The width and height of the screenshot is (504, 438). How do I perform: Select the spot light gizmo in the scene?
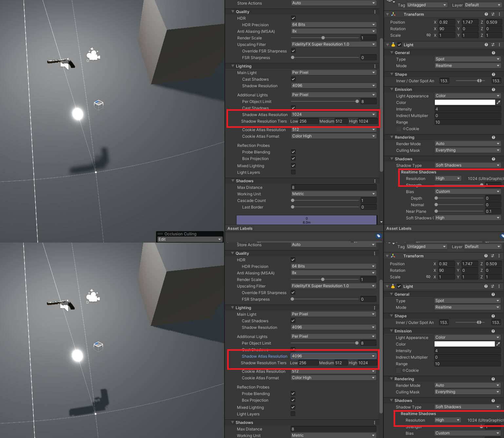click(x=77, y=114)
